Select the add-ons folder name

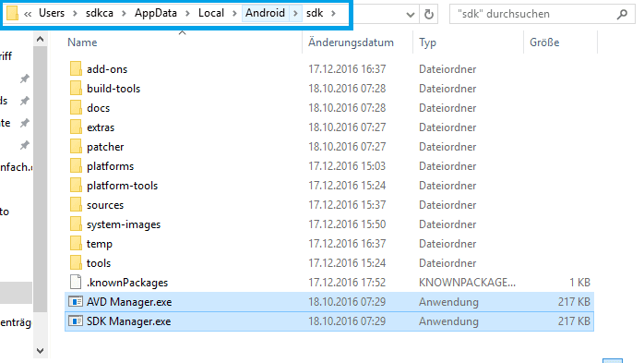(x=107, y=69)
